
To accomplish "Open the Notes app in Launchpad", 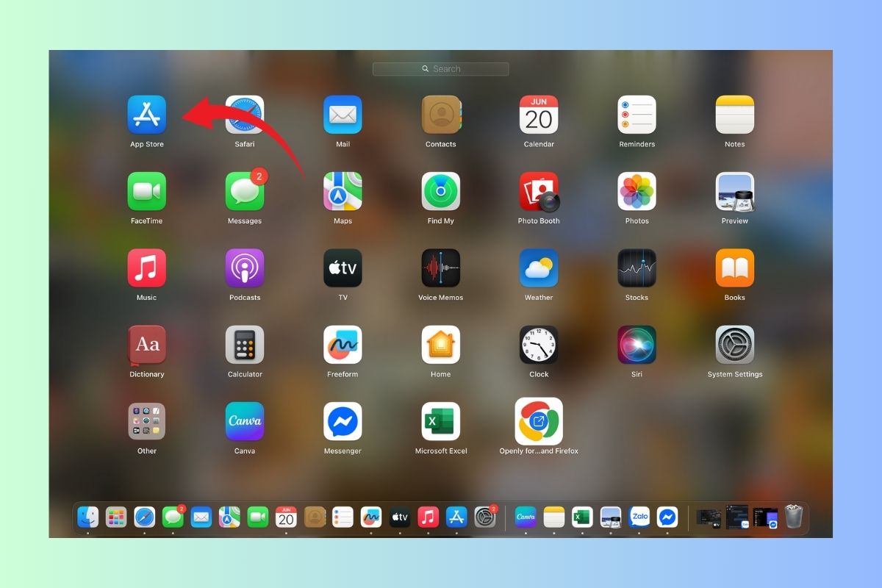I will (735, 115).
